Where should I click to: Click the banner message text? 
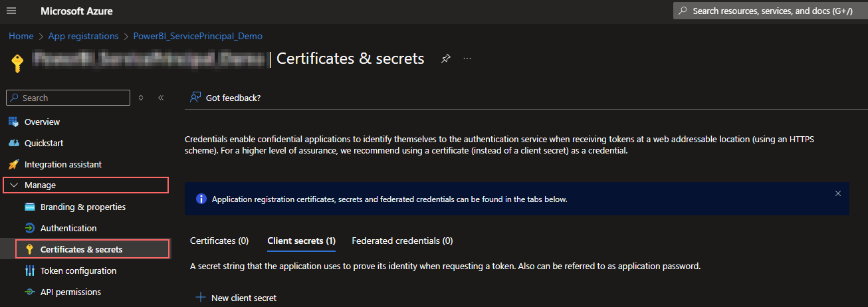click(389, 199)
